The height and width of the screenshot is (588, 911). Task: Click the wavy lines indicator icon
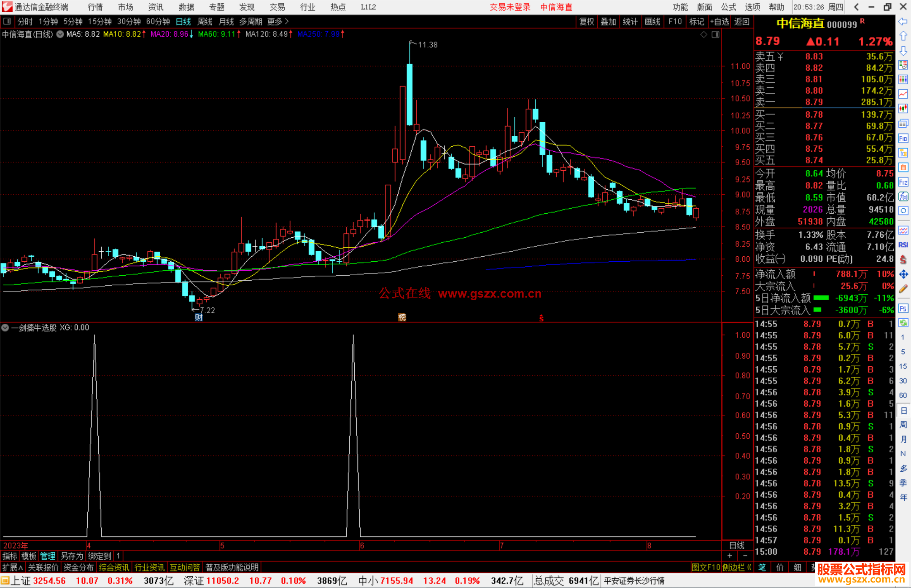click(x=903, y=230)
